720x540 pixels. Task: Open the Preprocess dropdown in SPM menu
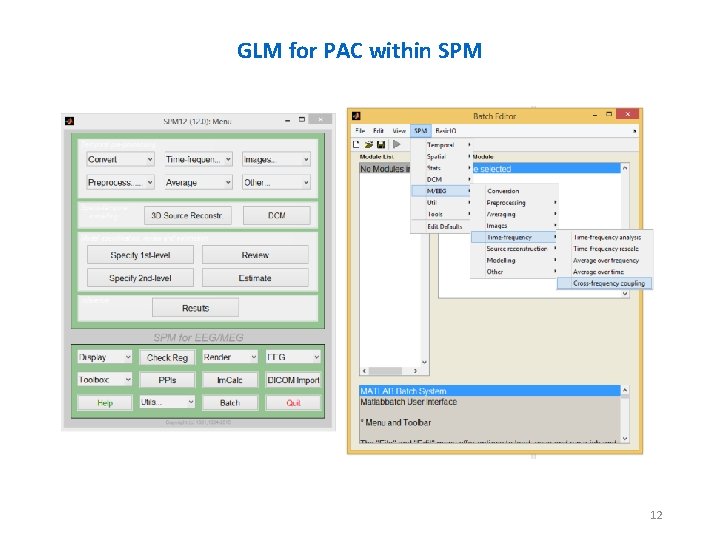tap(120, 182)
